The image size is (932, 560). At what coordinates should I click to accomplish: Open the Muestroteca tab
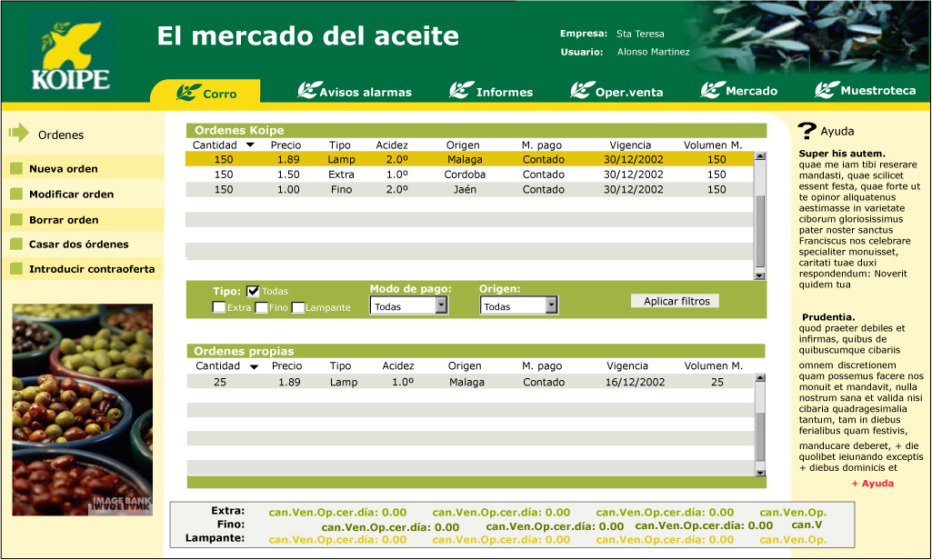click(x=865, y=90)
